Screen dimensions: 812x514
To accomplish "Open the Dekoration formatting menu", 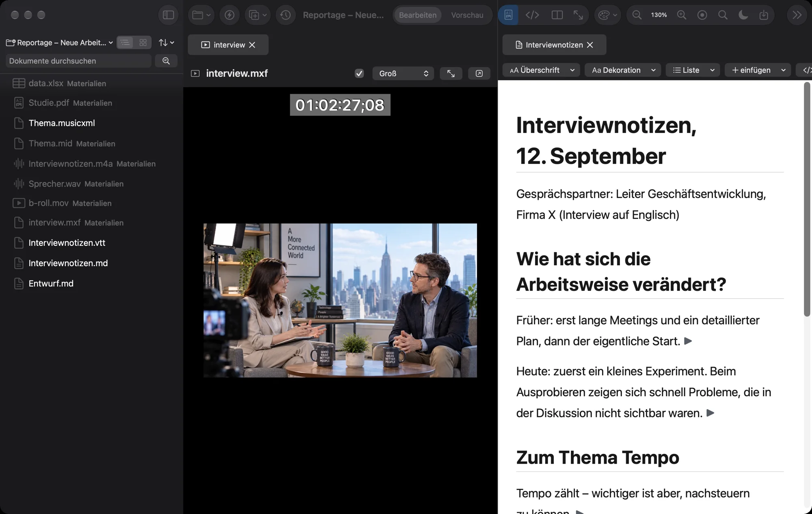I will click(623, 70).
